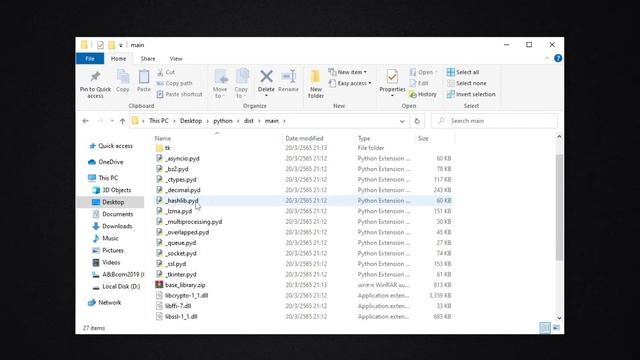Open Documents in sidebar

click(x=113, y=214)
